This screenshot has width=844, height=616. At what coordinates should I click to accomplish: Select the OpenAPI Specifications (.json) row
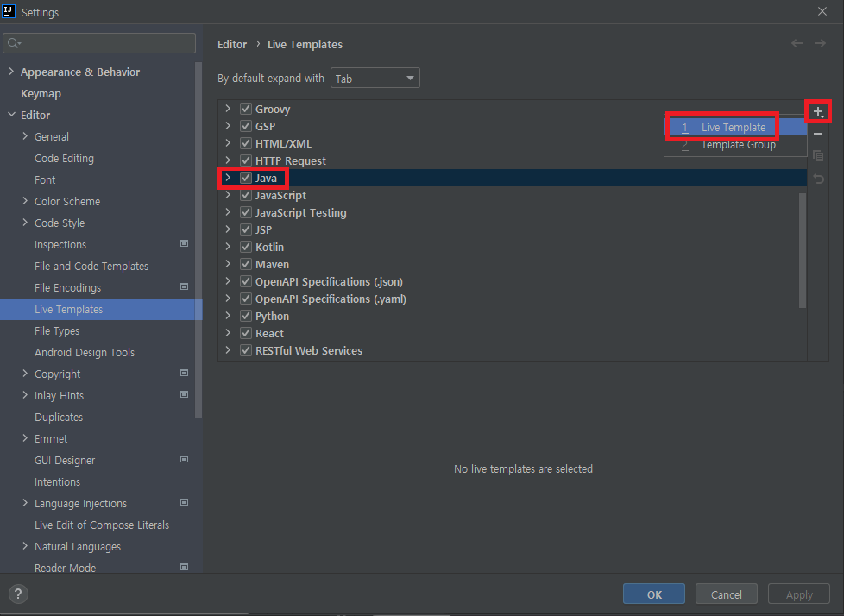(x=512, y=281)
